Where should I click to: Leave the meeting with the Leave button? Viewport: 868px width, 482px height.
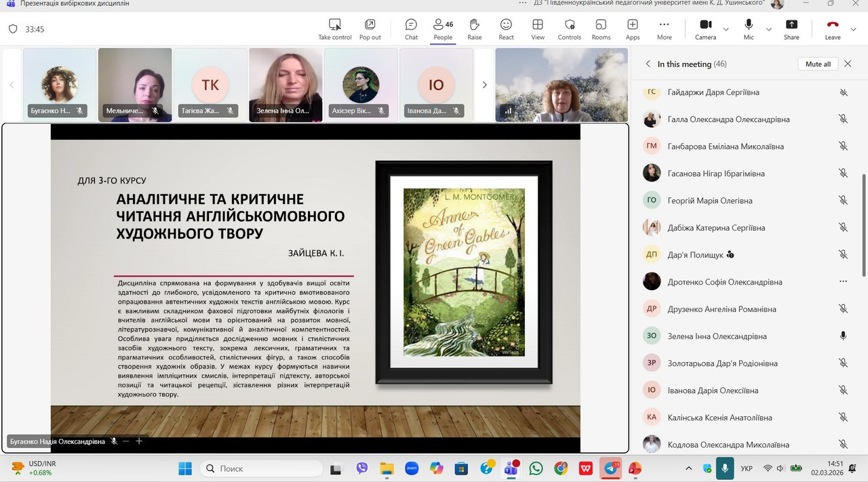[833, 28]
